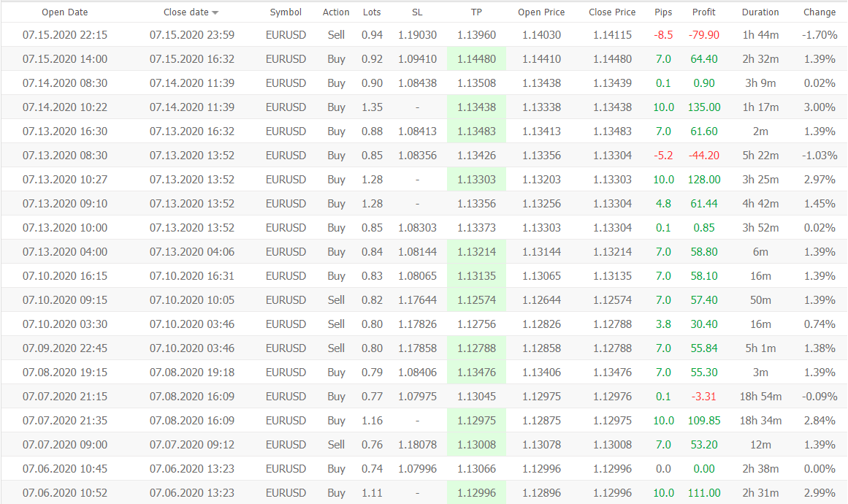Select the -1.03% change value
The image size is (848, 504).
tap(820, 155)
